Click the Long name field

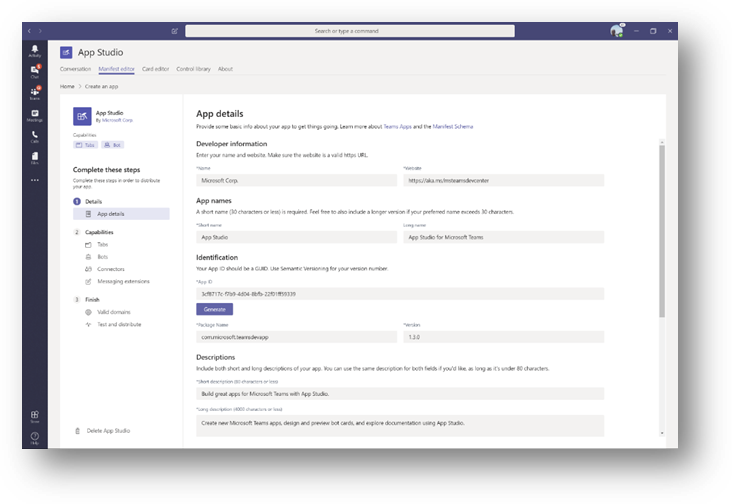pos(504,238)
